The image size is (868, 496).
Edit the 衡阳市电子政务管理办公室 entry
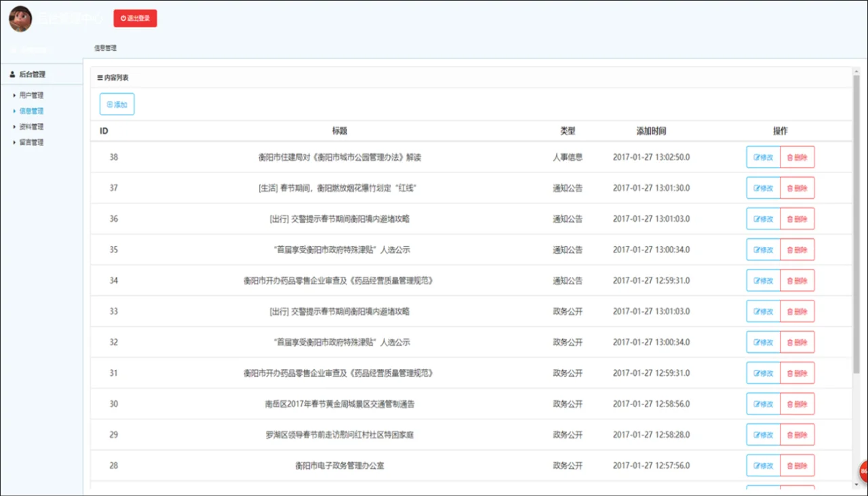click(x=763, y=466)
